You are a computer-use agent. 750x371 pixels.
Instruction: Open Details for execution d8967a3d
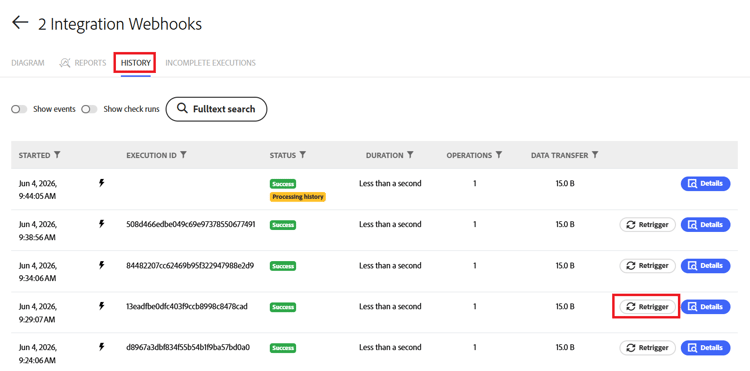(706, 348)
